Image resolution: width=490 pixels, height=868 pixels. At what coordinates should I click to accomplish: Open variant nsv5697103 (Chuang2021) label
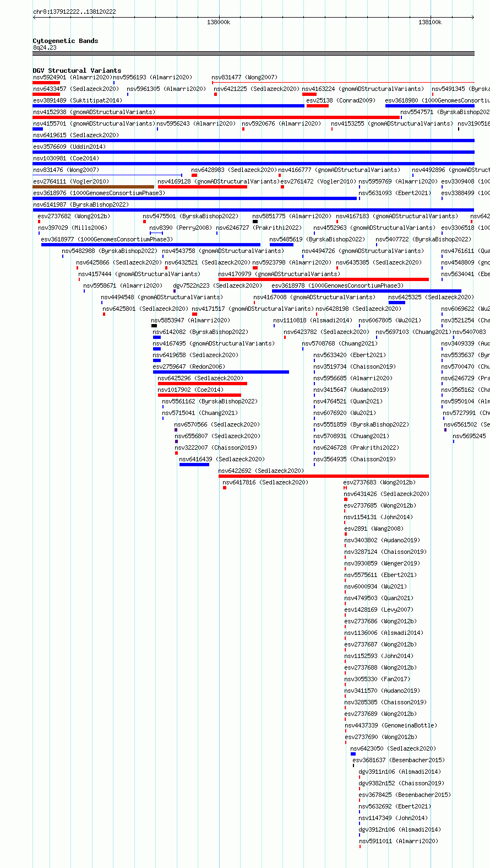[x=413, y=332]
